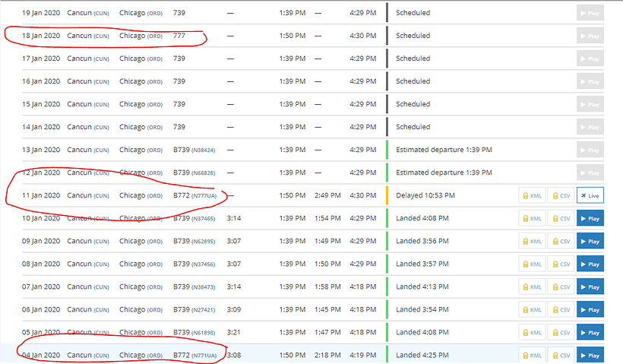
Task: Select aircraft type 777 on 18 Jan
Action: tap(179, 36)
